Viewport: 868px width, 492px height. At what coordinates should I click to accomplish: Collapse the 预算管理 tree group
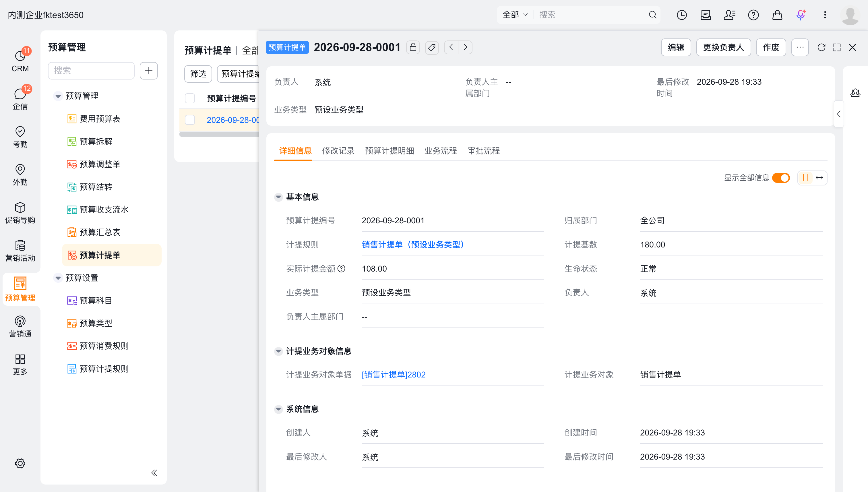tap(58, 96)
